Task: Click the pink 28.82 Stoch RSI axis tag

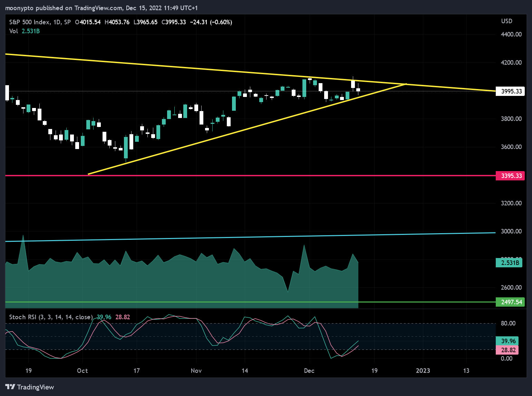Action: pos(507,350)
